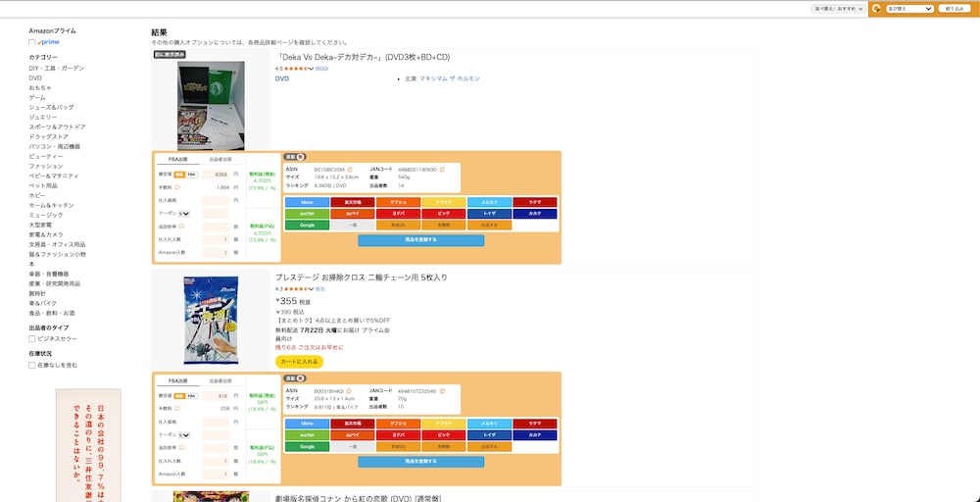The height and width of the screenshot is (502, 980).
Task: Click auペイ button in プレステージ panel
Action: (353, 435)
